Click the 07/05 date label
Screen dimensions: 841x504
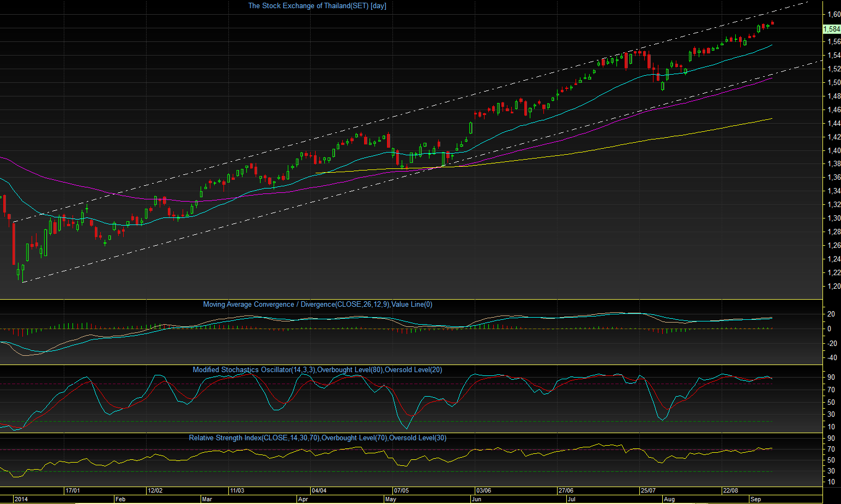point(401,491)
